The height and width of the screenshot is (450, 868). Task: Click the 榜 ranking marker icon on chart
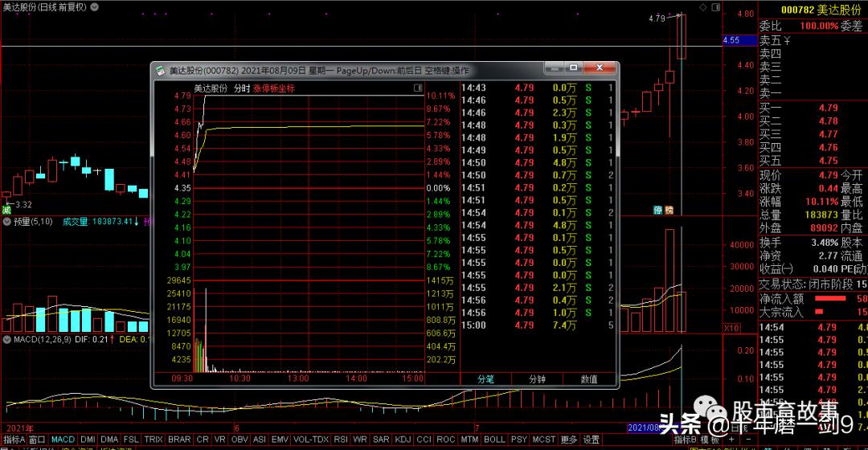click(x=669, y=210)
